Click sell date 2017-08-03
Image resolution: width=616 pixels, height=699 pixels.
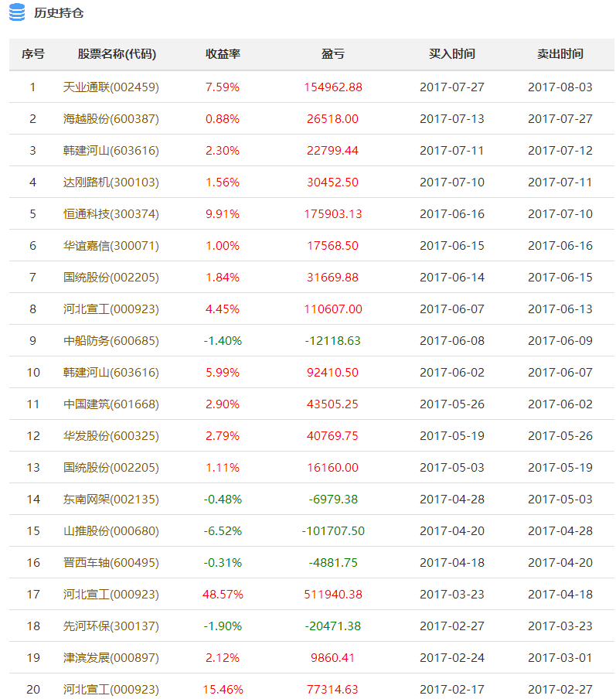(560, 87)
